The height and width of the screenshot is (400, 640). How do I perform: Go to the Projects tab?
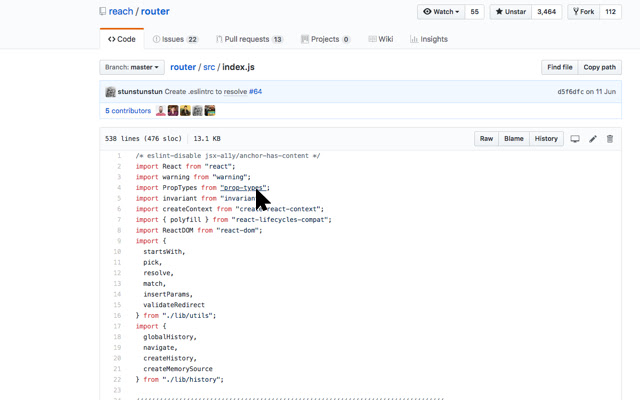pos(325,39)
